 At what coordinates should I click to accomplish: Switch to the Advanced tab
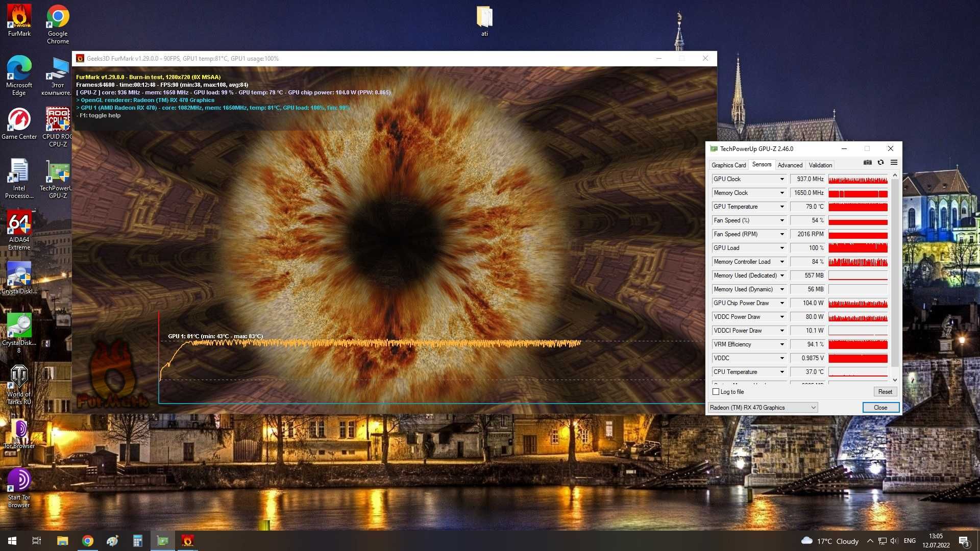(790, 165)
